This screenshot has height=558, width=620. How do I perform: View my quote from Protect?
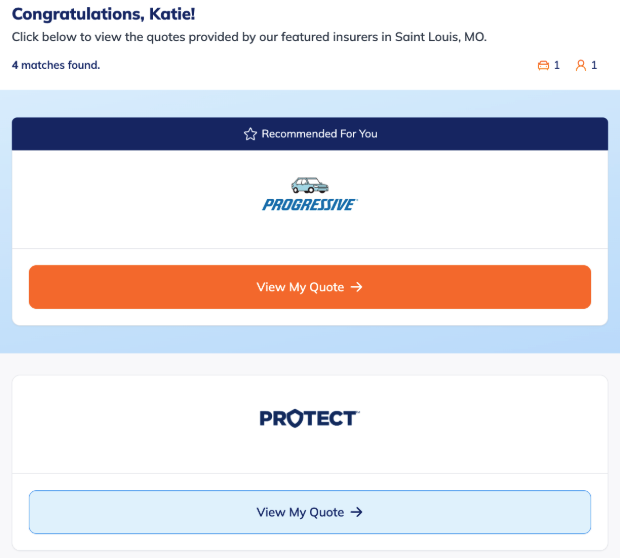click(309, 512)
